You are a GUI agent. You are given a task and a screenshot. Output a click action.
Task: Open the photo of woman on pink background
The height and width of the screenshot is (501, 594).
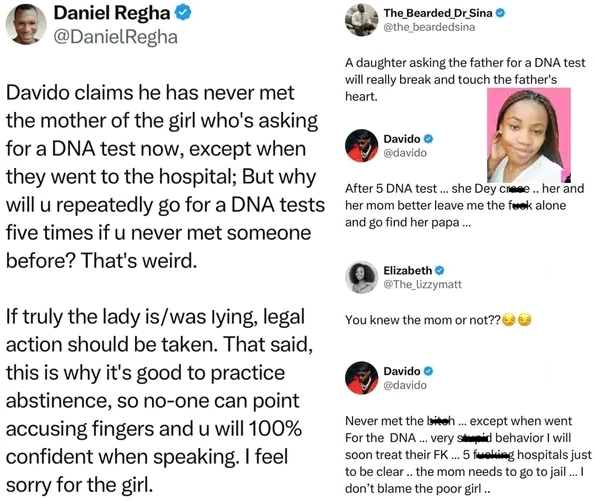pos(529,135)
